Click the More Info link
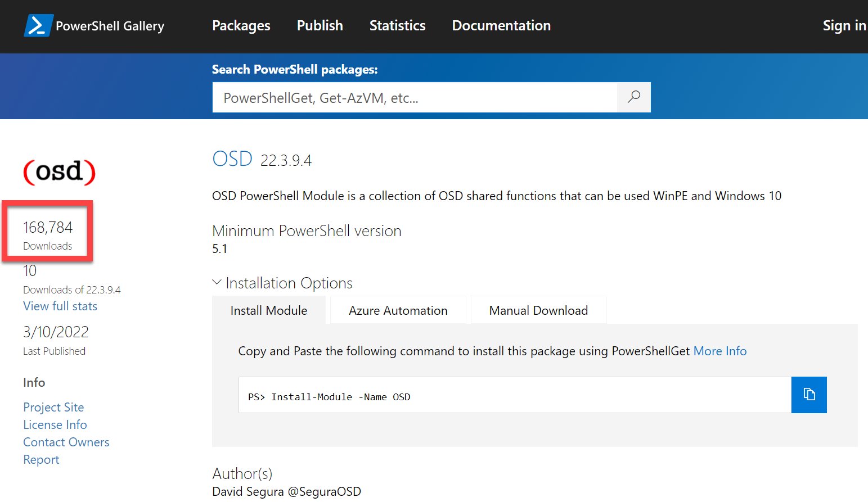The height and width of the screenshot is (502, 868). (720, 351)
